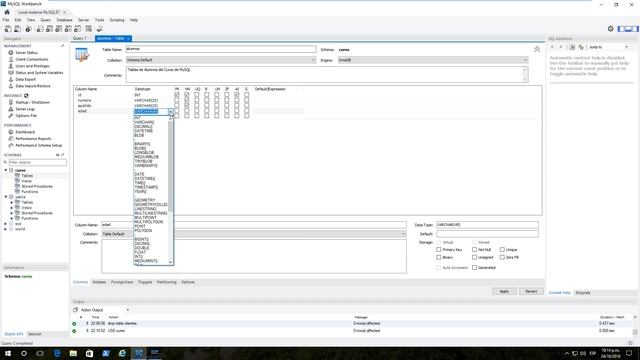
Task: Open Users and Privileges
Action: click(x=32, y=66)
